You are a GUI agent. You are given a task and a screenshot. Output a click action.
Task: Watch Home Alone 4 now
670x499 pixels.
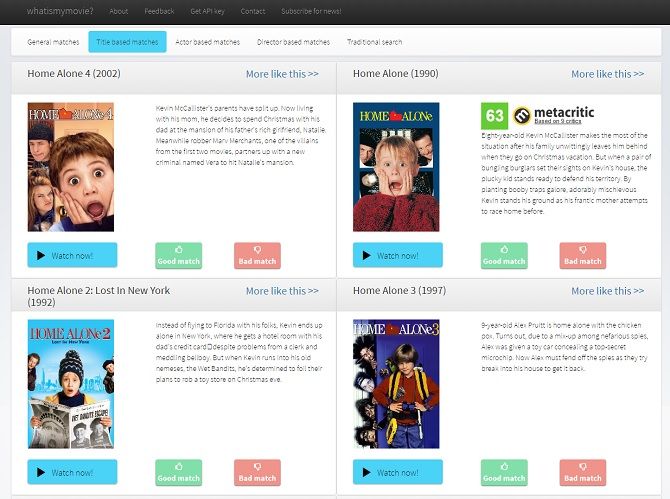72,255
